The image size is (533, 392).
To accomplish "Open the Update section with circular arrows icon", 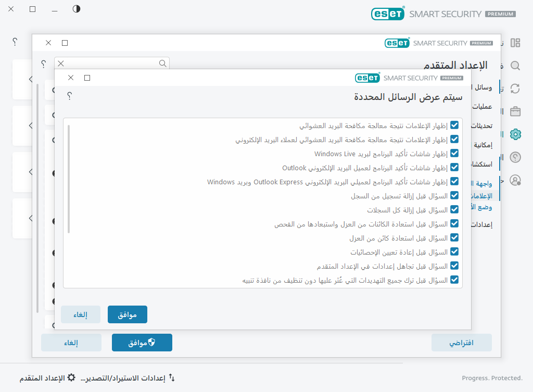I will coord(515,88).
